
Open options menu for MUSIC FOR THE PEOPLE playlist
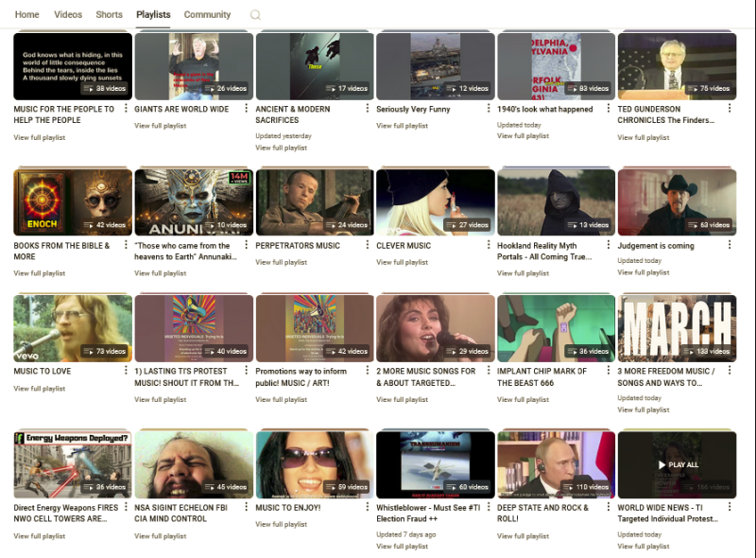click(126, 108)
